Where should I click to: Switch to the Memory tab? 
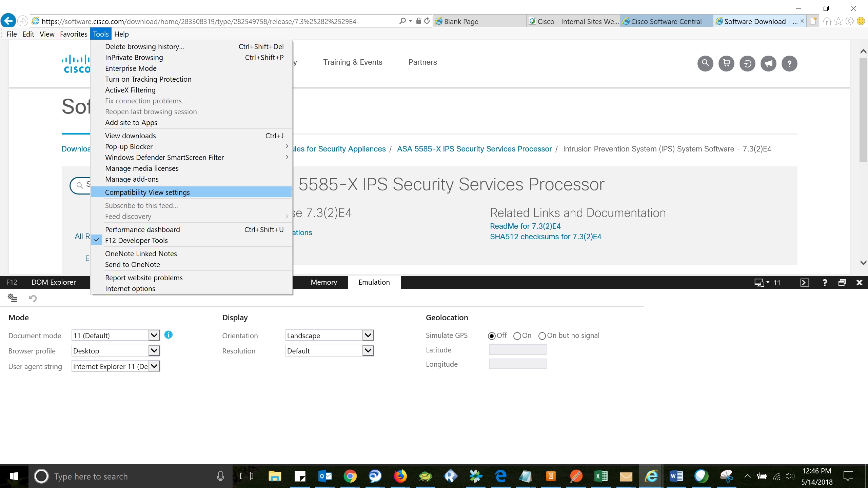click(324, 282)
